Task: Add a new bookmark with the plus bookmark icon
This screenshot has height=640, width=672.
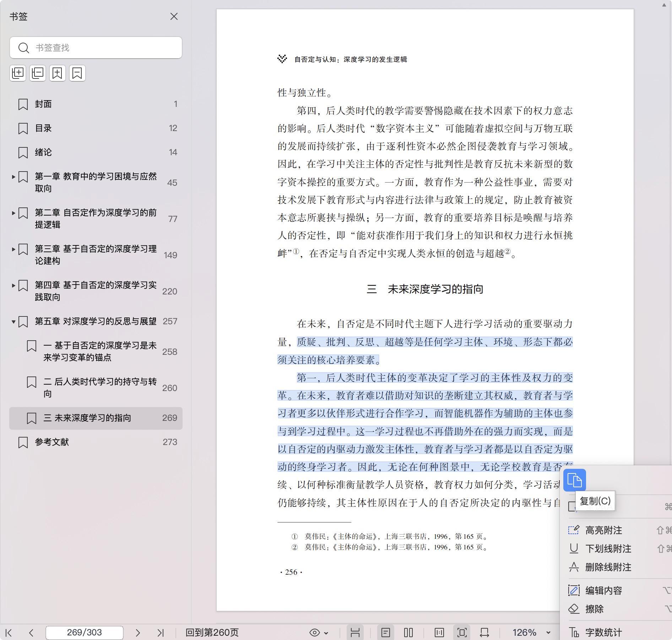Action: pos(58,73)
